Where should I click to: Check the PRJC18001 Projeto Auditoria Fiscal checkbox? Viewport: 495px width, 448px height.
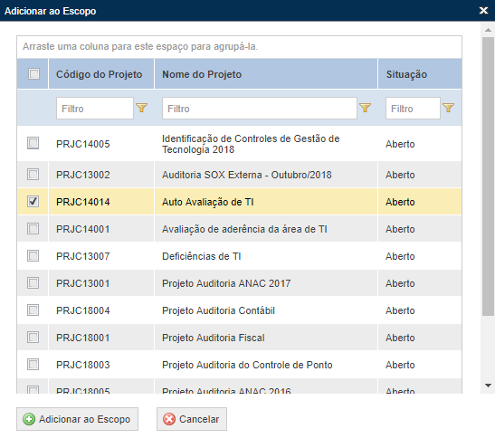(x=33, y=338)
